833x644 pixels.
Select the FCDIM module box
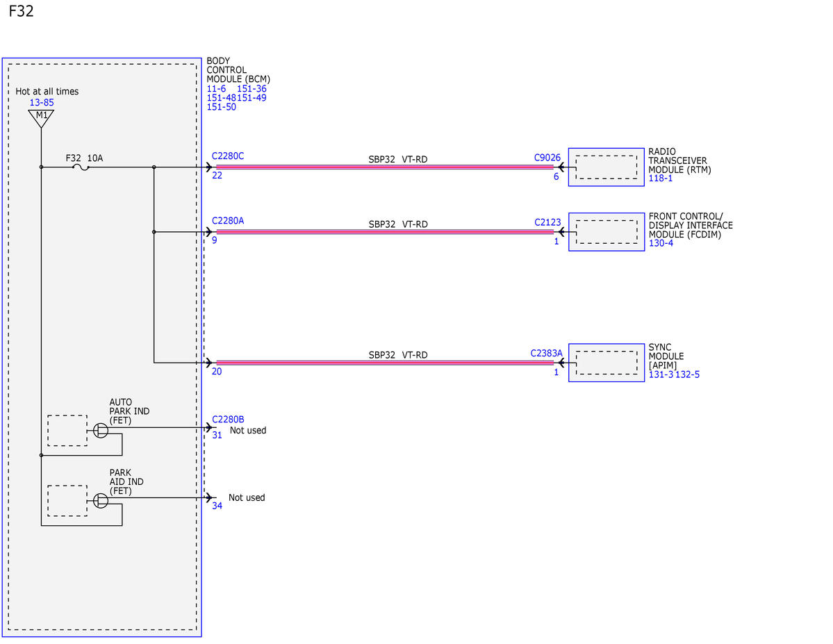pyautogui.click(x=606, y=231)
